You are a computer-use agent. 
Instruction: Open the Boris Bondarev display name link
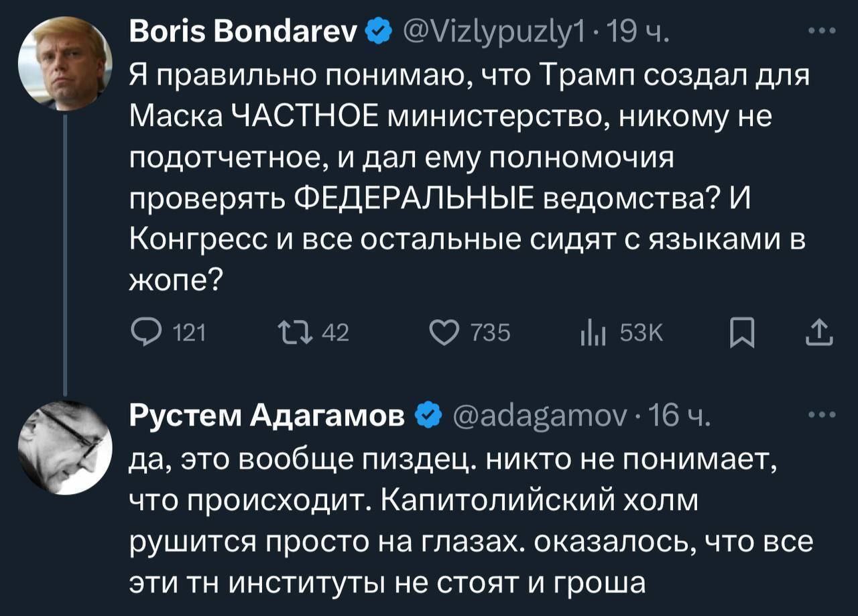245,30
